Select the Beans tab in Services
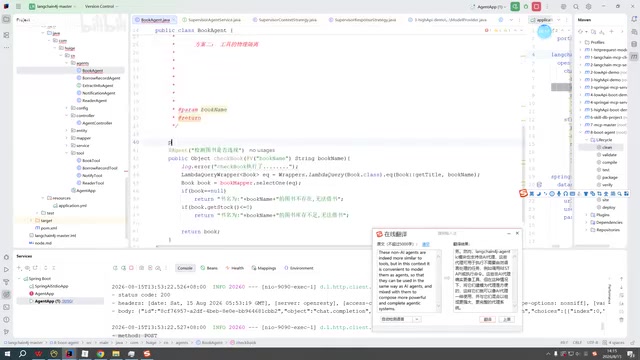 coord(209,268)
